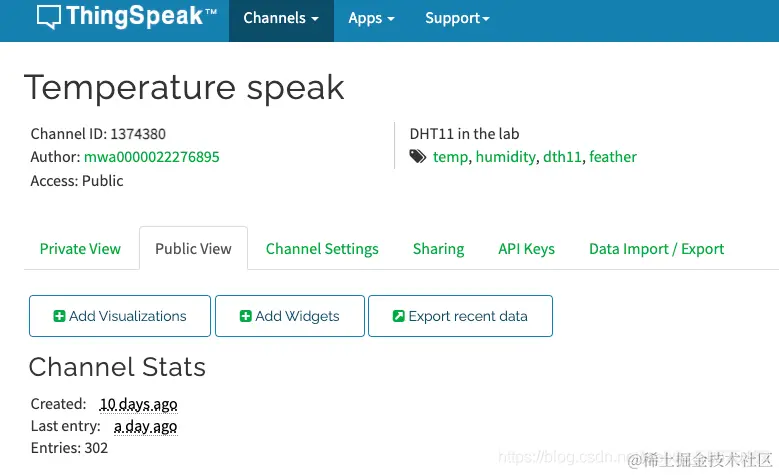Open the API Keys tab

pos(527,248)
